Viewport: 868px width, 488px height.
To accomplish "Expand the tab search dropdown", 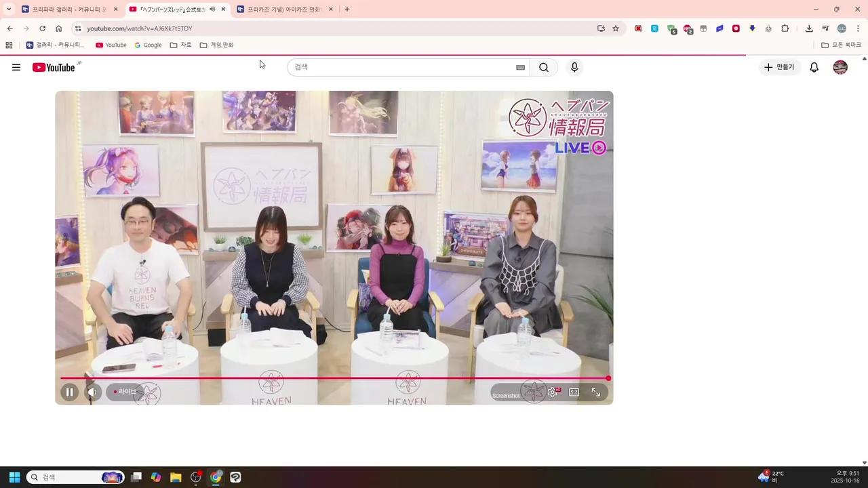I will pyautogui.click(x=9, y=9).
